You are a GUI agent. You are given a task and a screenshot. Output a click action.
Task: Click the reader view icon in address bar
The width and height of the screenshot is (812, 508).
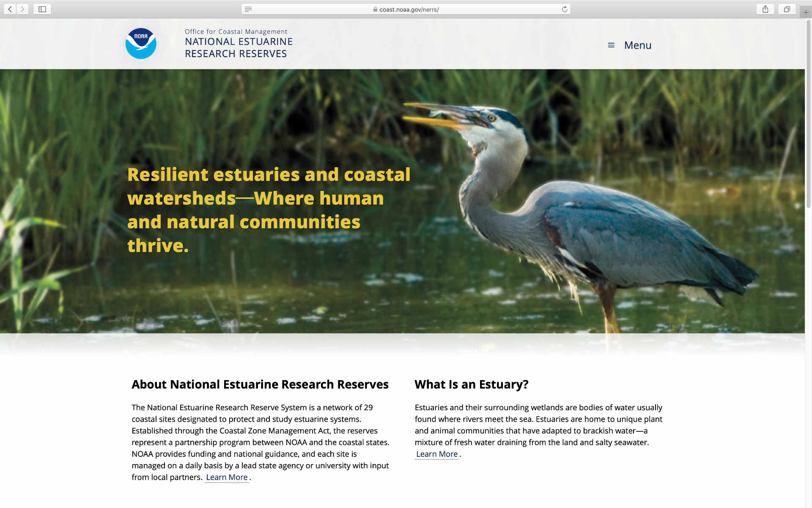click(x=248, y=9)
